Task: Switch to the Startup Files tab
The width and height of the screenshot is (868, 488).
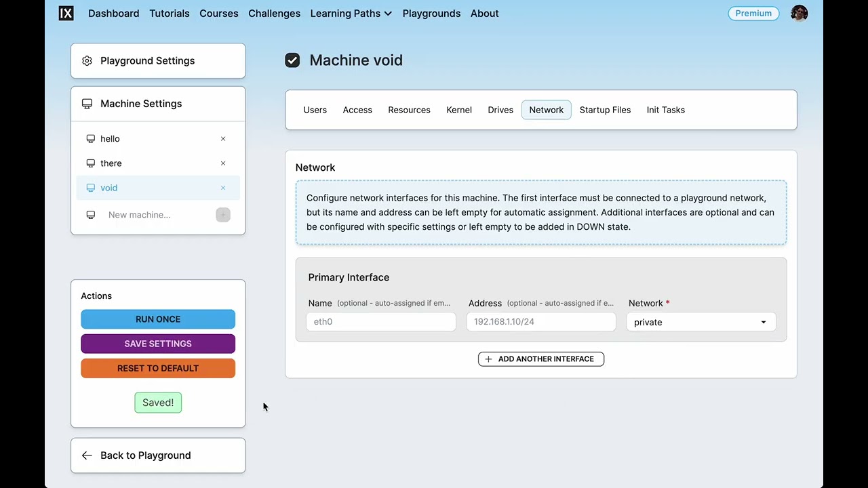Action: [605, 110]
